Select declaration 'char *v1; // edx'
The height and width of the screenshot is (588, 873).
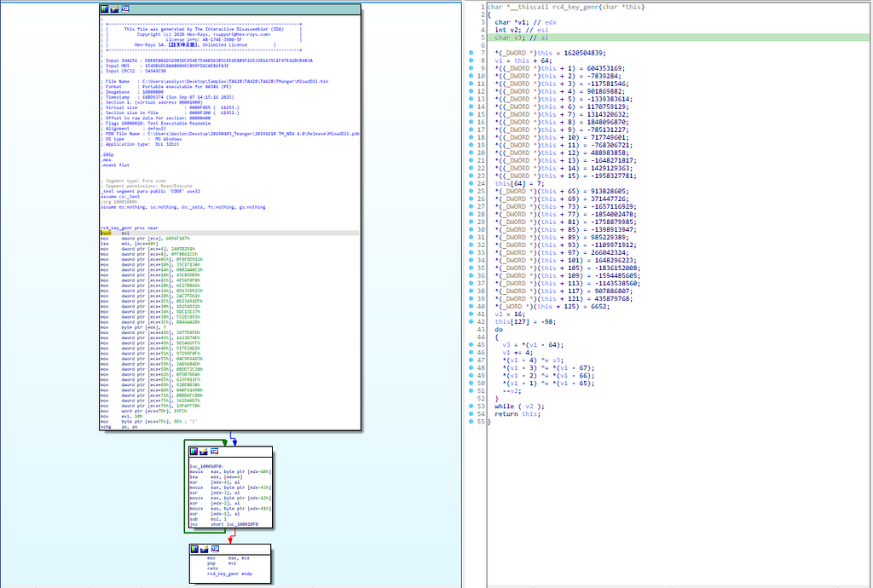[x=525, y=22]
